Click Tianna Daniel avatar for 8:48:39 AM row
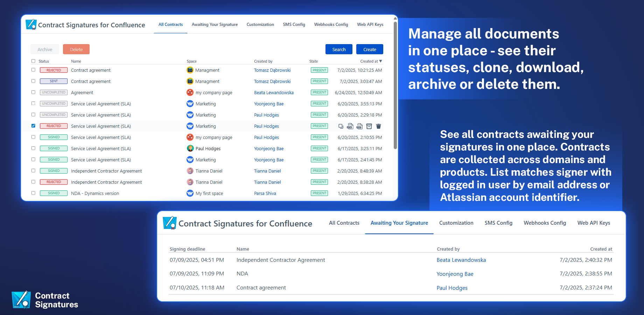This screenshot has height=315, width=644. tap(190, 171)
